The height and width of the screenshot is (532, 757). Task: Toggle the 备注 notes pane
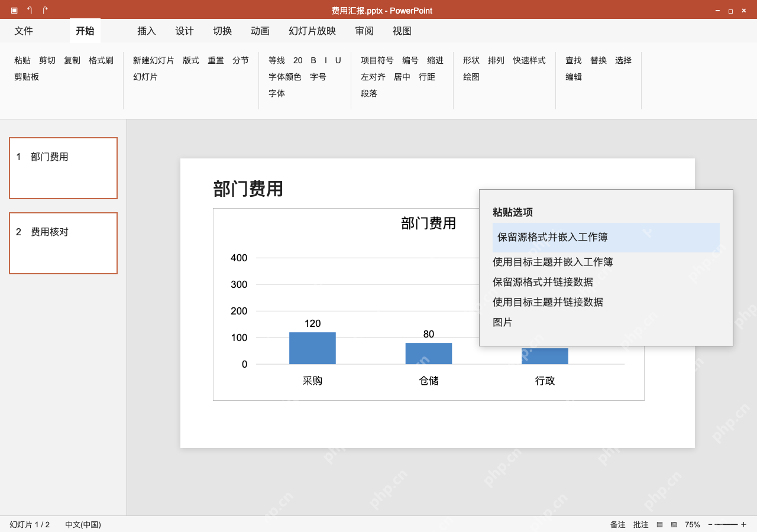click(x=618, y=524)
